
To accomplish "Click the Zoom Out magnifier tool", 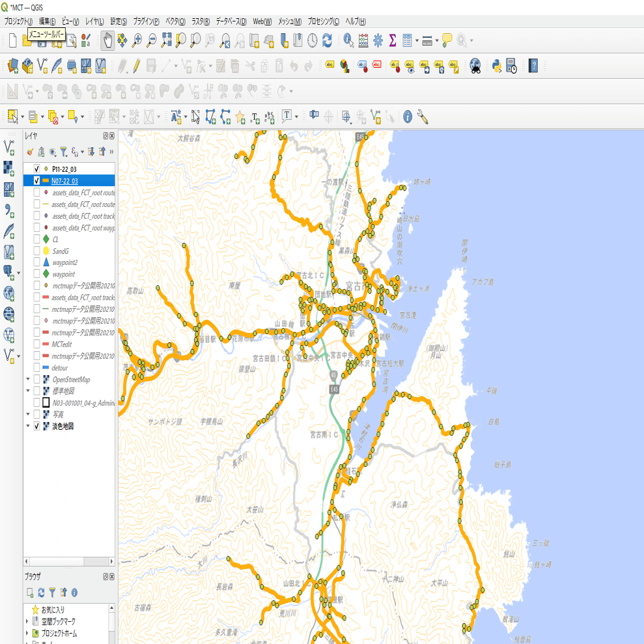I will (152, 40).
